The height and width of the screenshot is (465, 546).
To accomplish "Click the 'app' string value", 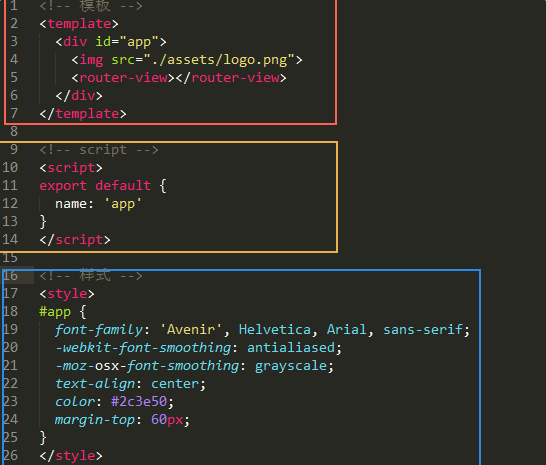I will click(x=123, y=204).
